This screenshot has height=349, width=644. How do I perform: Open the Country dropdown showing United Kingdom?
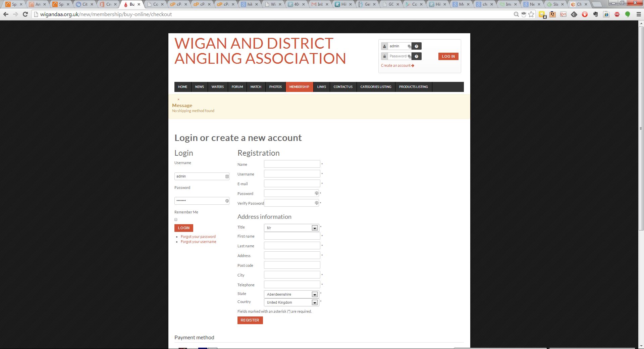pos(291,302)
